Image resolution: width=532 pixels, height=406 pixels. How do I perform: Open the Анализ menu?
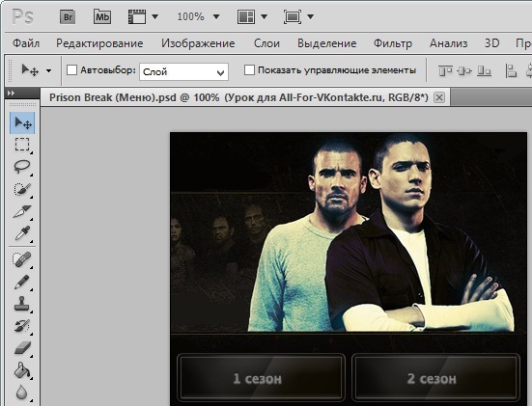[448, 43]
